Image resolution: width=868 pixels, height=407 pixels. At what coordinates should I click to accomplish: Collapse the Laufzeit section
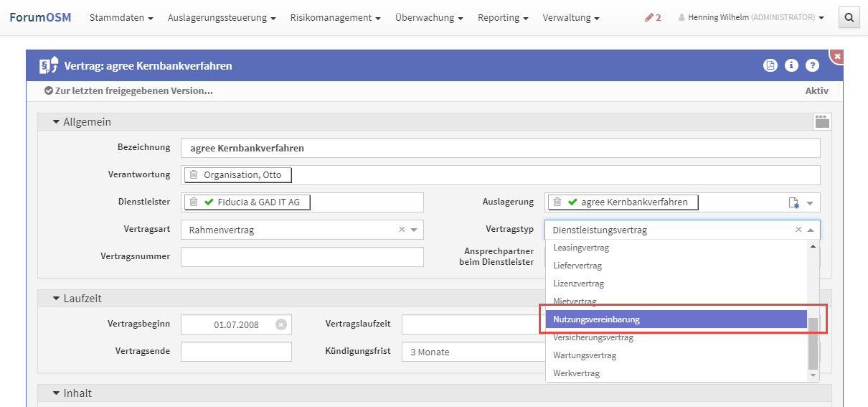(56, 299)
